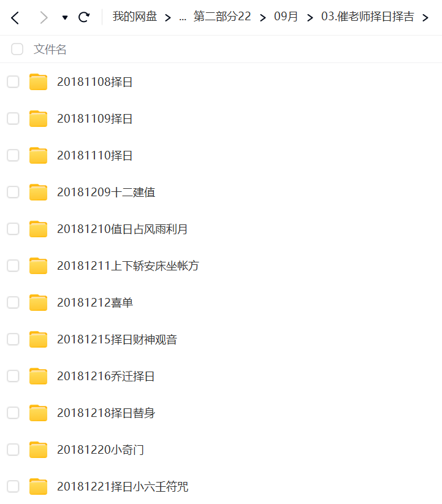The height and width of the screenshot is (504, 442).
Task: Expand the chevron after 我的网盘
Action: (x=168, y=18)
